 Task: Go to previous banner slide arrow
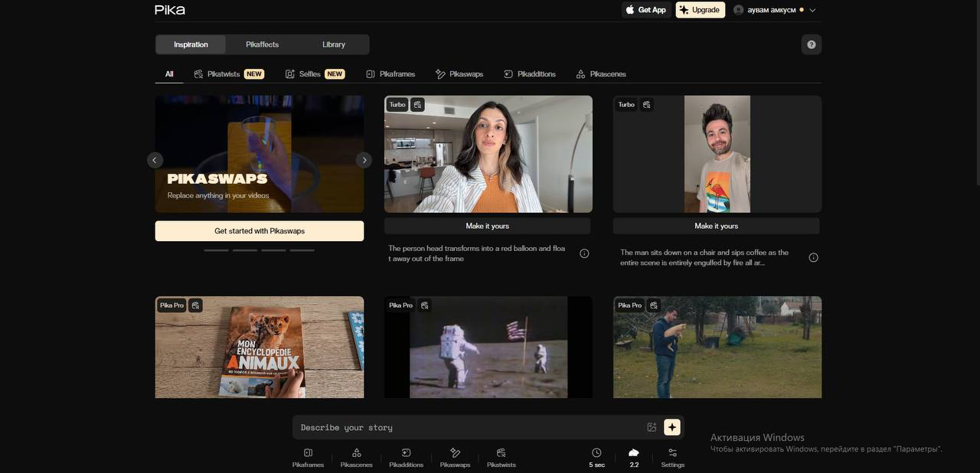[155, 160]
